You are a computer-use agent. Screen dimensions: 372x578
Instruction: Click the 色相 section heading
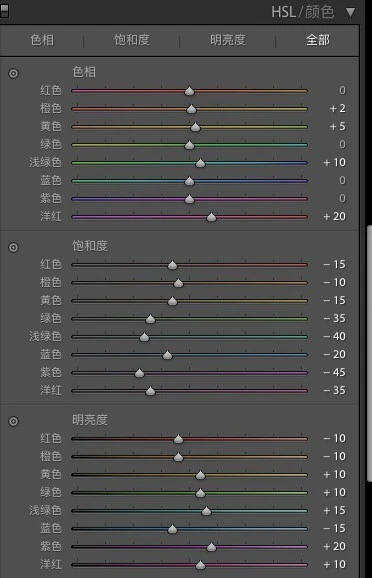(x=84, y=72)
